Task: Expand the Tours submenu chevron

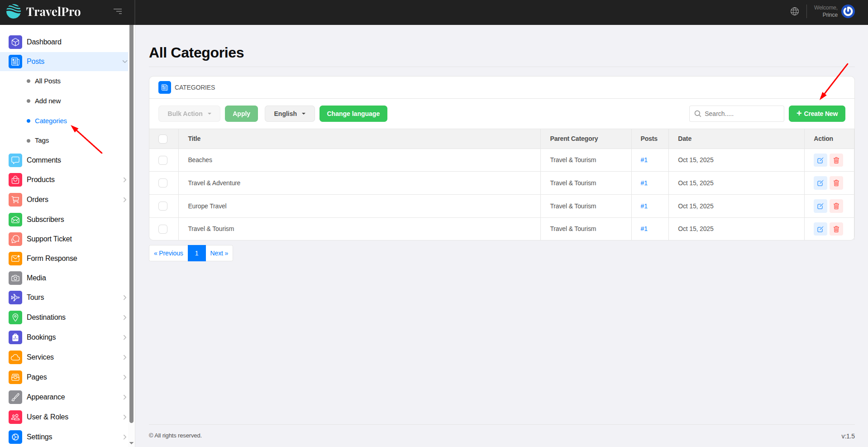Action: click(124, 298)
